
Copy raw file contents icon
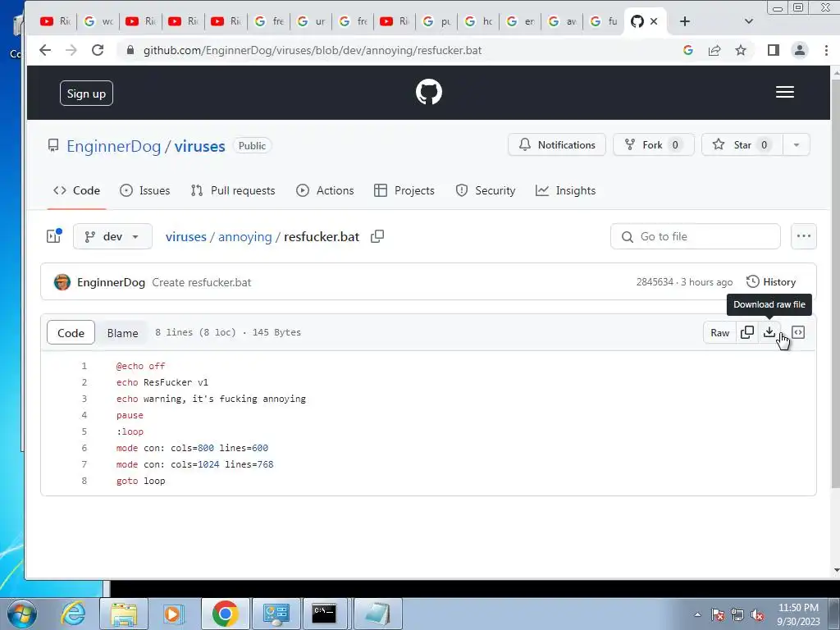pyautogui.click(x=747, y=332)
